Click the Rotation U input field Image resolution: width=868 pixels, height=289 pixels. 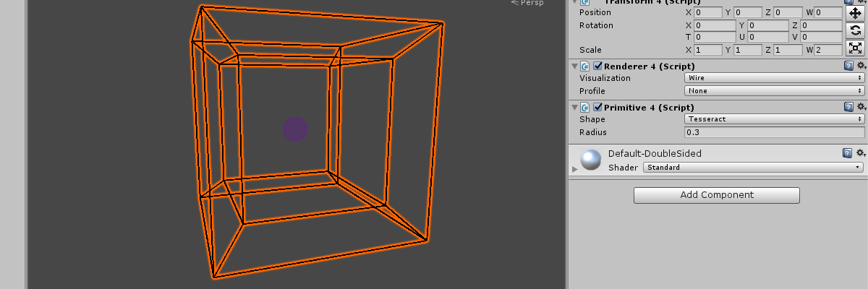pyautogui.click(x=768, y=37)
